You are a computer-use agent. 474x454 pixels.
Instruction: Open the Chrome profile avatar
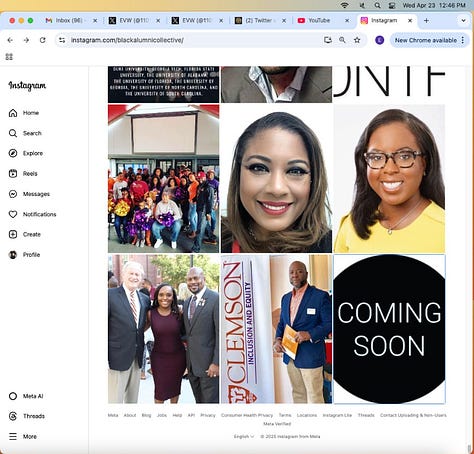tap(379, 40)
